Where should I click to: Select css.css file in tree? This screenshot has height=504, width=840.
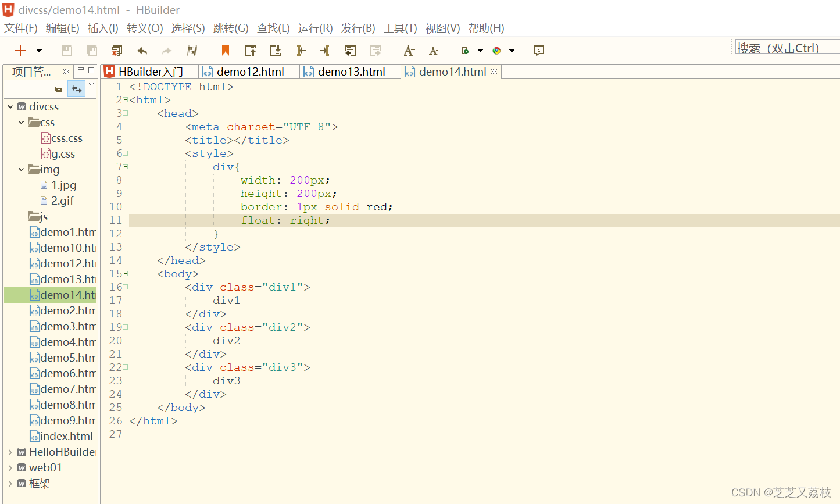(62, 138)
